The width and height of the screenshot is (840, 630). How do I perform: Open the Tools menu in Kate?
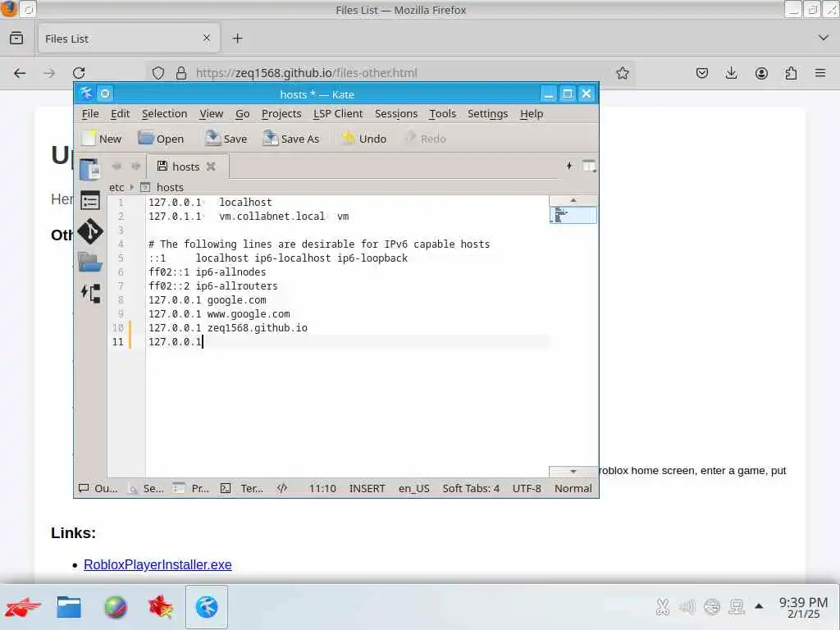tap(442, 113)
